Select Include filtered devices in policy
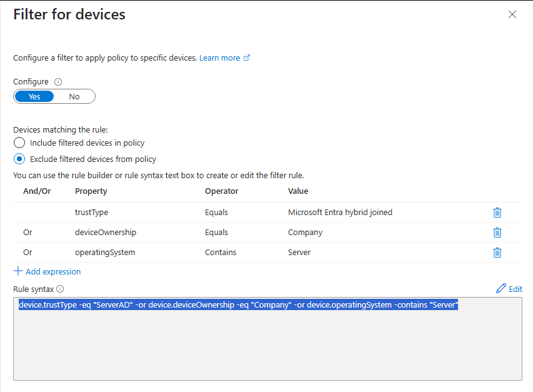This screenshot has height=392, width=533. pyautogui.click(x=19, y=143)
